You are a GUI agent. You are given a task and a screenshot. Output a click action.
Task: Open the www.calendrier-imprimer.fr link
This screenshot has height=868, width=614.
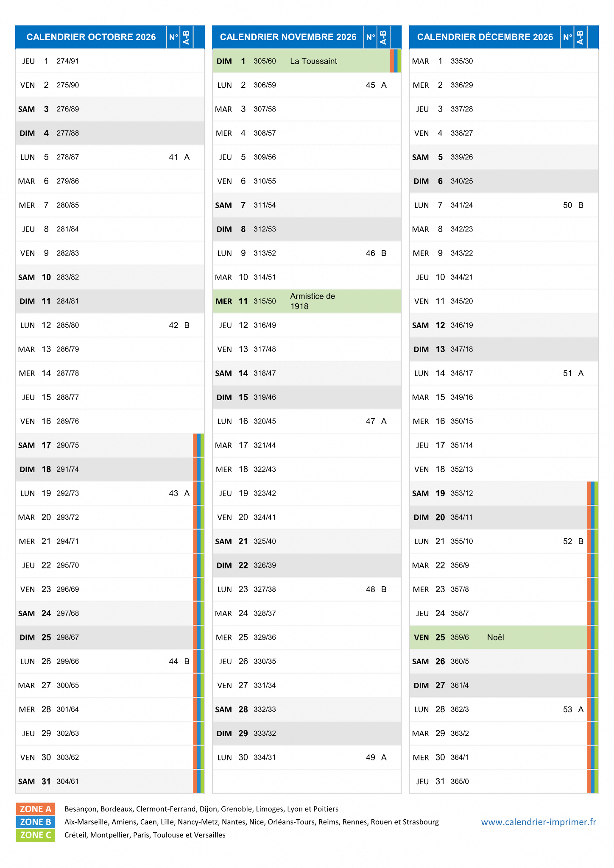point(539,822)
